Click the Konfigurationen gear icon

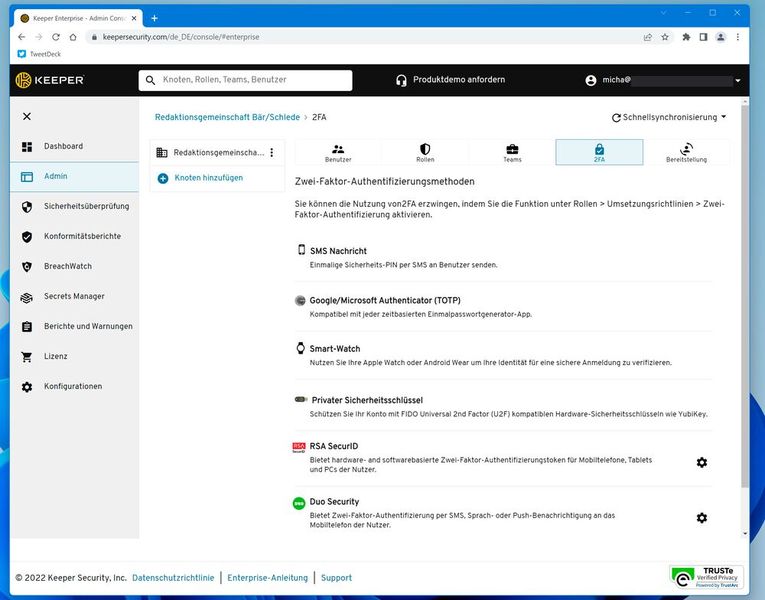coord(27,387)
